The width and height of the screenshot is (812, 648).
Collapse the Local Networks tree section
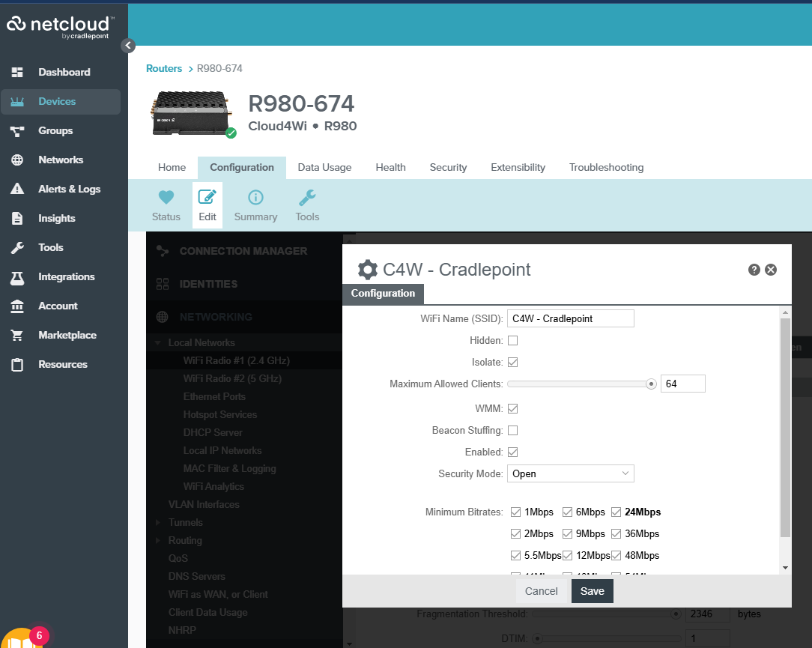158,343
